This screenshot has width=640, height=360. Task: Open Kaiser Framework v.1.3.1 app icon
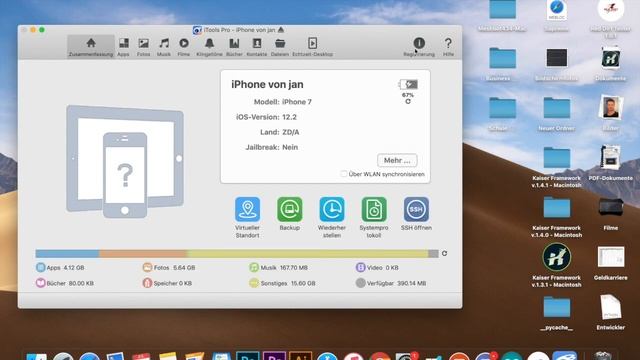pyautogui.click(x=557, y=257)
